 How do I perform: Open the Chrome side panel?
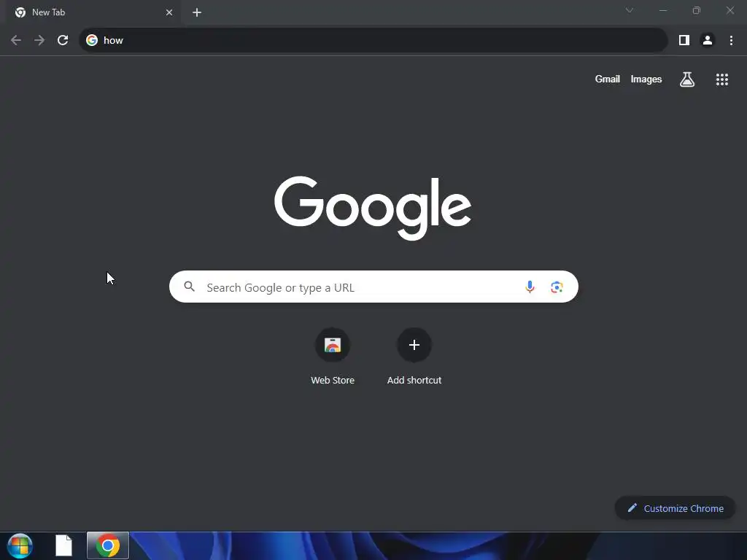[x=684, y=41]
